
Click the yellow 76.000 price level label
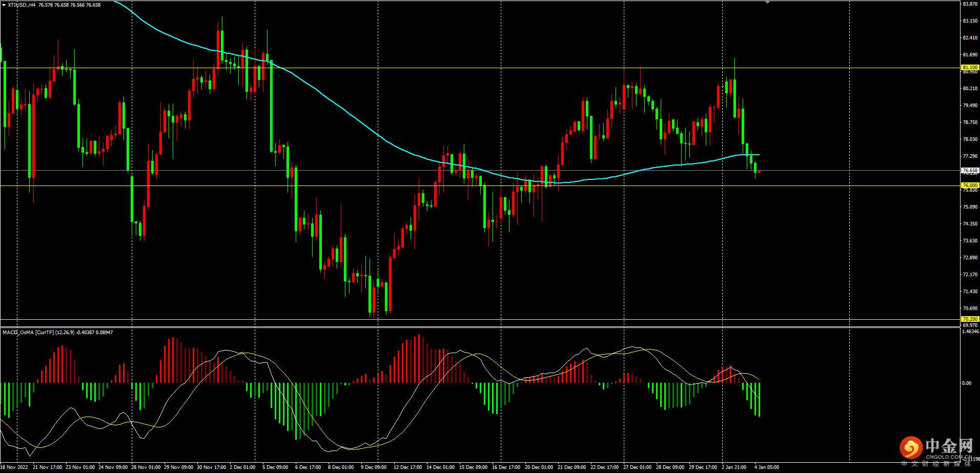(x=970, y=186)
